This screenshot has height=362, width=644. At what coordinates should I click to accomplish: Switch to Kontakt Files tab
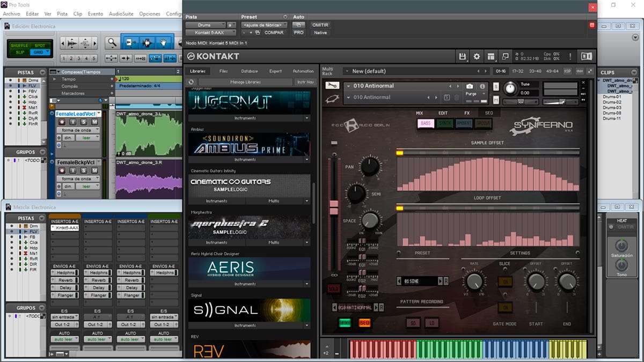(x=224, y=71)
